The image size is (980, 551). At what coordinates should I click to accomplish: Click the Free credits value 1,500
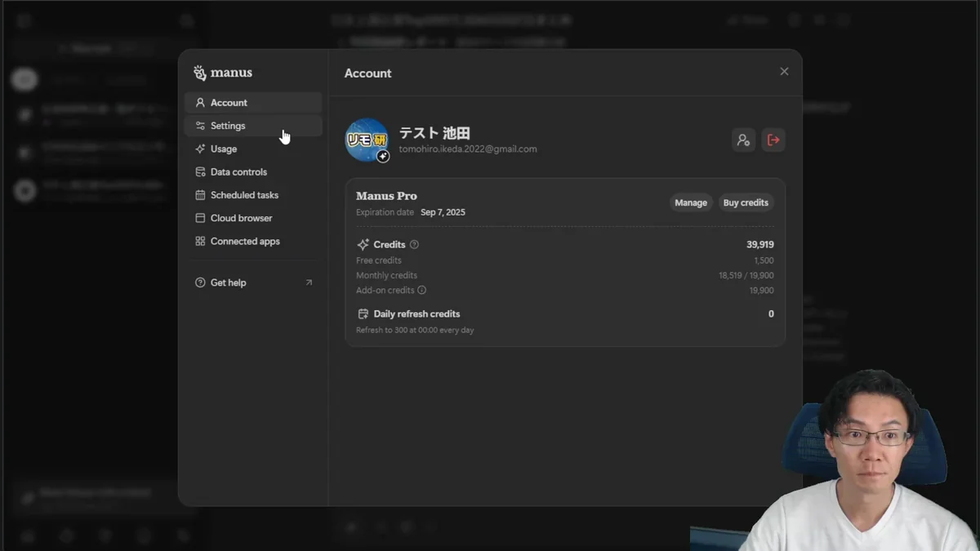click(x=764, y=260)
